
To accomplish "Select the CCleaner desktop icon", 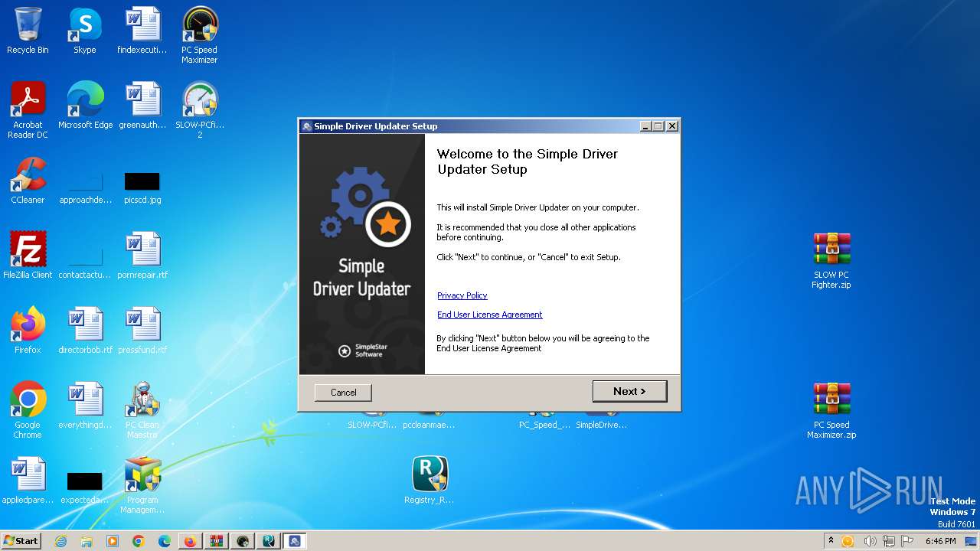I will click(x=28, y=181).
